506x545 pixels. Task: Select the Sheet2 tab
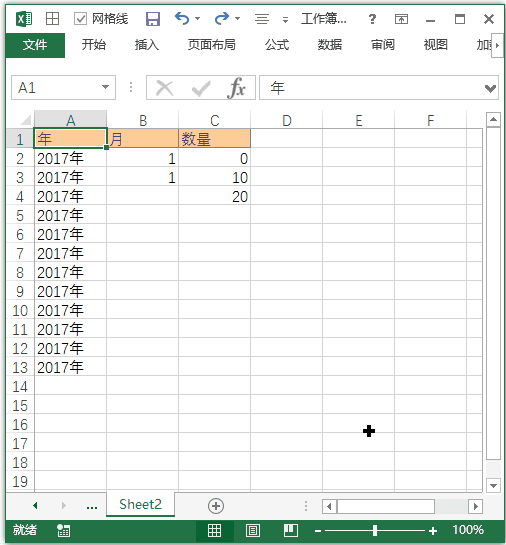[140, 504]
